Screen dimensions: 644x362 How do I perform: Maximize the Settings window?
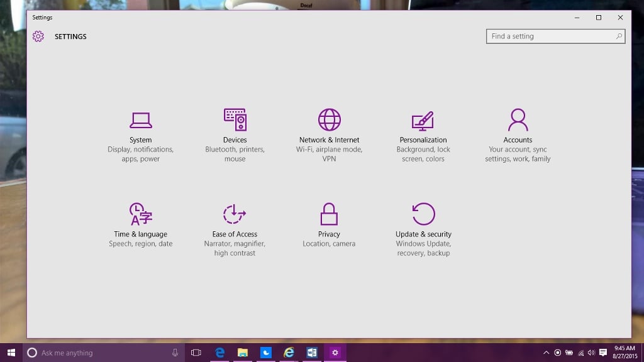(599, 18)
